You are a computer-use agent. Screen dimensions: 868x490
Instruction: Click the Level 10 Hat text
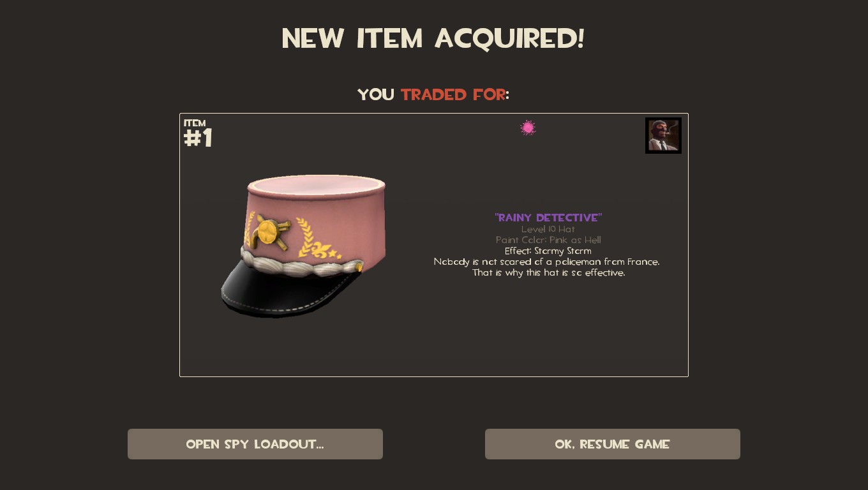coord(548,229)
